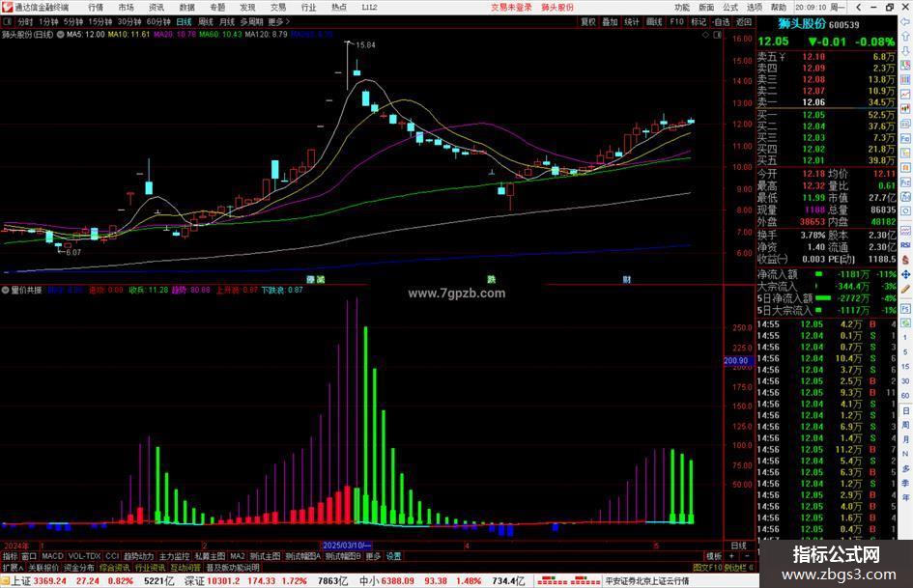Collapse the 扩展 panel expander
Image resolution: width=913 pixels, height=588 pixels.
point(13,568)
